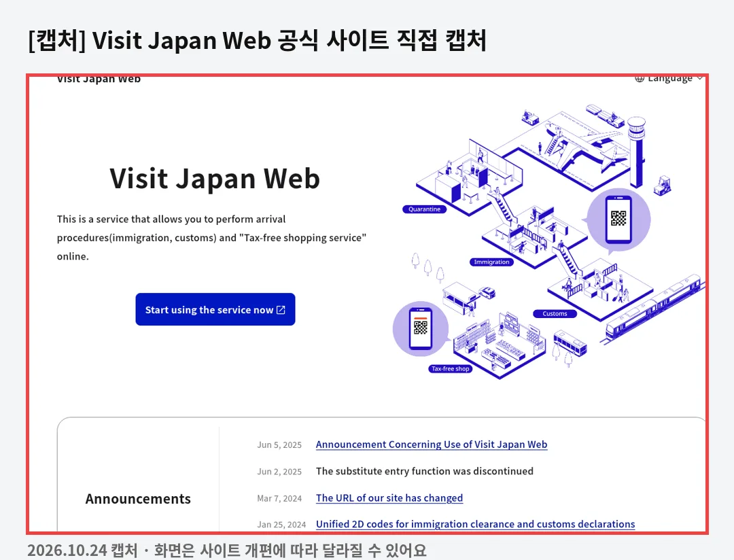Click the control tower in the illustration
Image resolution: width=734 pixels, height=560 pixels.
637,151
